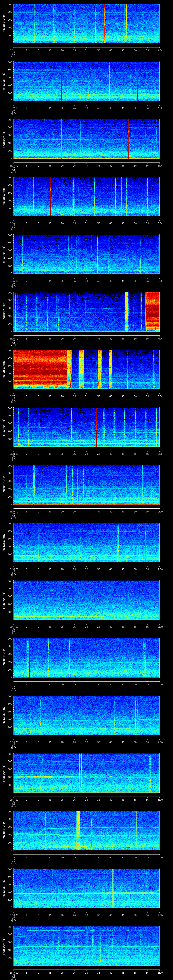Click the "2:00" end time label
The height and width of the screenshot is (980, 173).
tap(160, 50)
